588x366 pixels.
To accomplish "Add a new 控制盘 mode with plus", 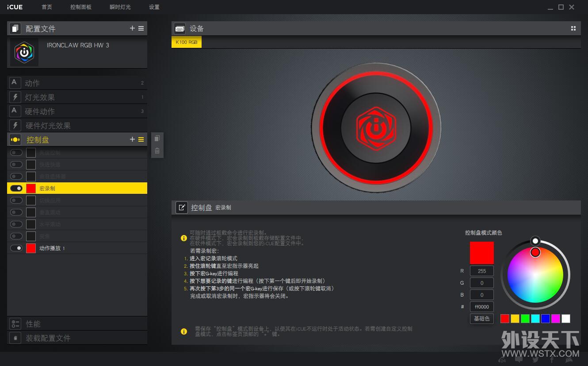I will click(x=132, y=139).
